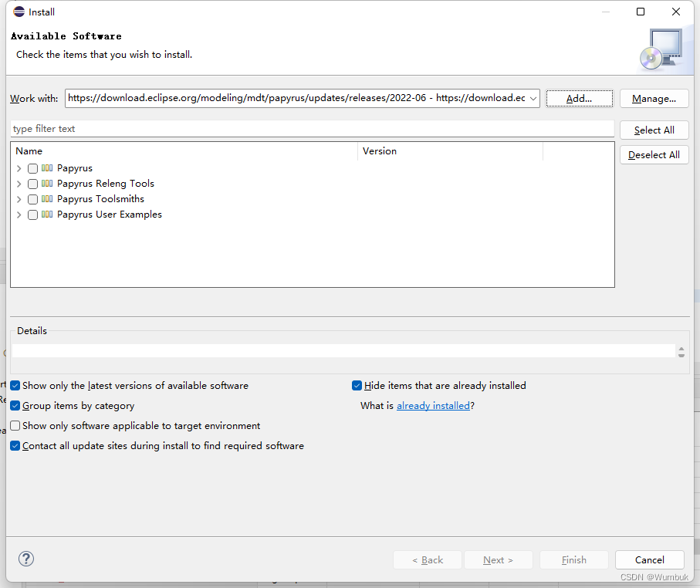
Task: Enable show only software applicable to target
Action: 15,426
